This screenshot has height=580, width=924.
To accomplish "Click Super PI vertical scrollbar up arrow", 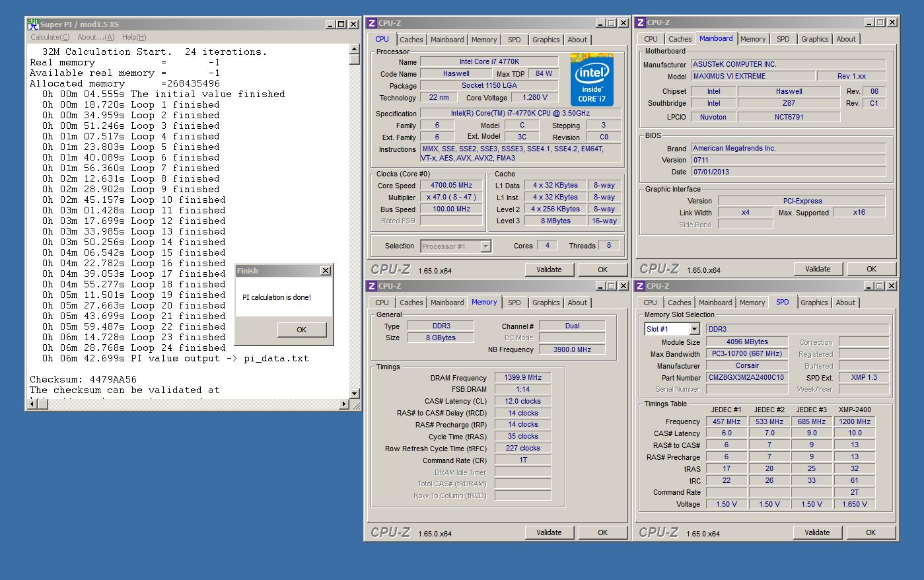I will 354,49.
